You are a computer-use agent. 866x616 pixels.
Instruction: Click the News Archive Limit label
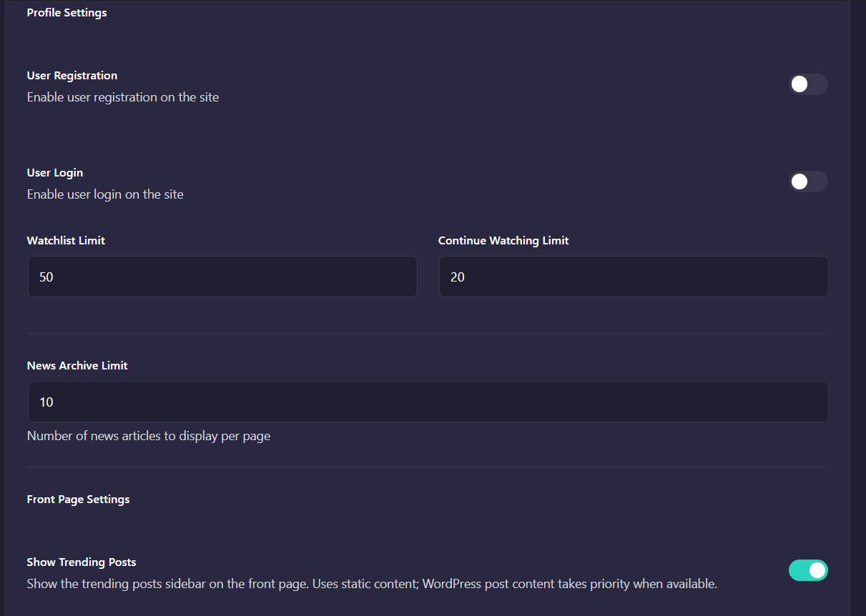[x=77, y=365]
